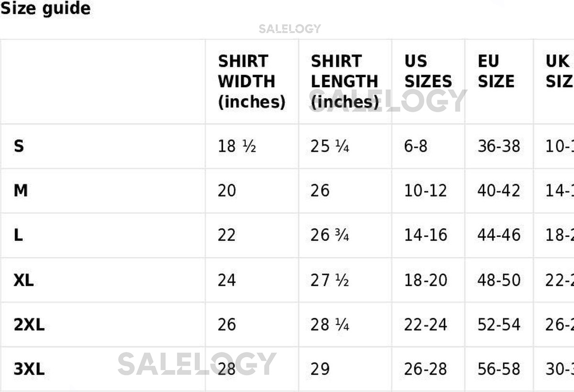Click the 28 ¼ shirt length cell
This screenshot has height=392, width=574.
(330, 325)
